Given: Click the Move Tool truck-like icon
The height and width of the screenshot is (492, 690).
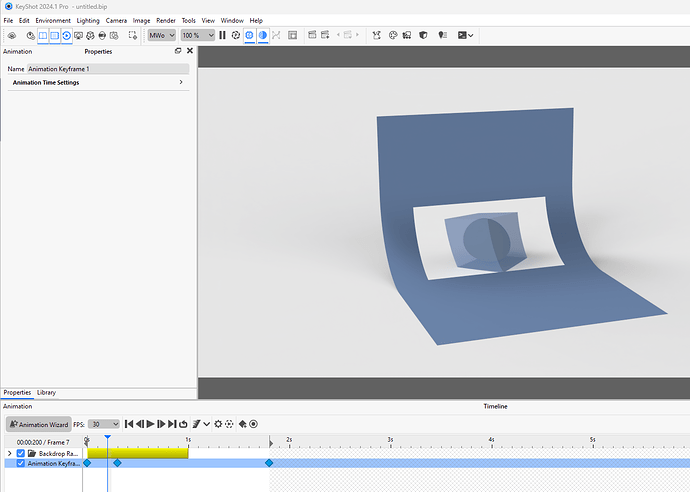Looking at the screenshot, I should pos(407,35).
